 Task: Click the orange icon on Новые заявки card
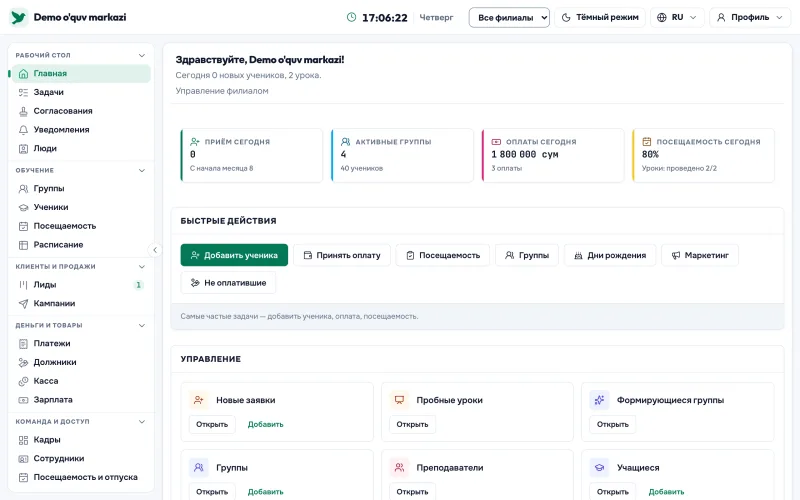(x=198, y=400)
